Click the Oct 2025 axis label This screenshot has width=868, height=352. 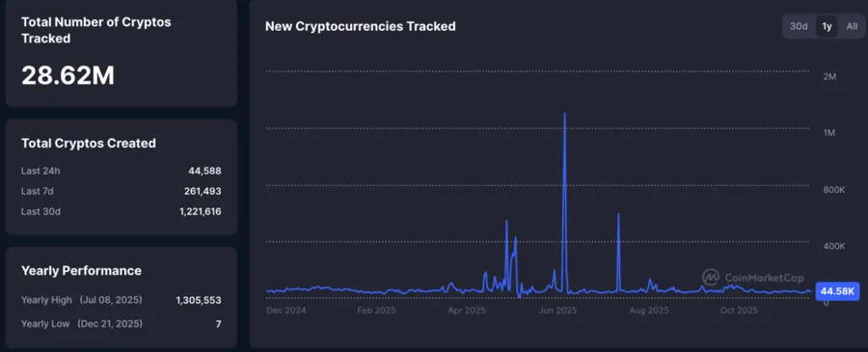[739, 311]
